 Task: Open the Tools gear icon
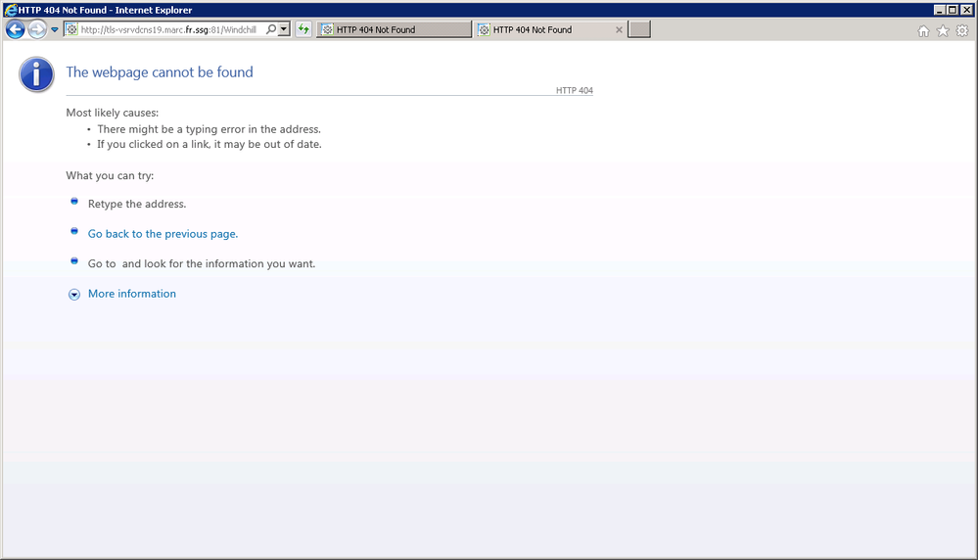pos(962,30)
